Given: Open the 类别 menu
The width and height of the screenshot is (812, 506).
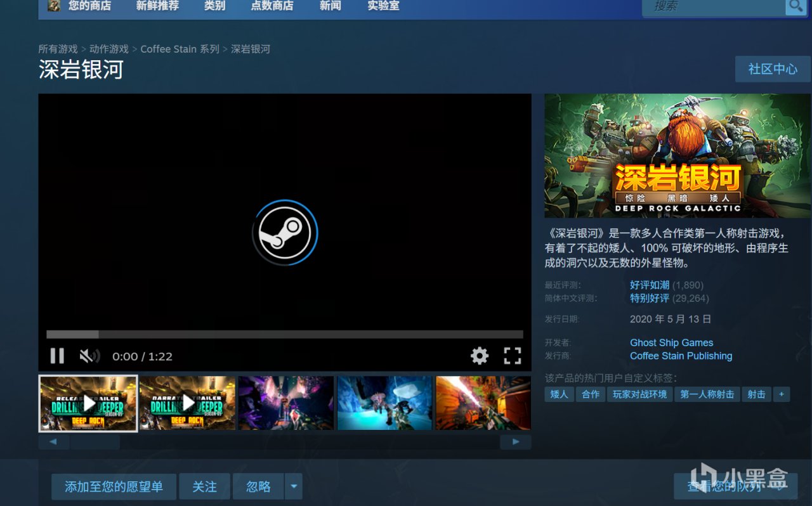Looking at the screenshot, I should (x=214, y=6).
